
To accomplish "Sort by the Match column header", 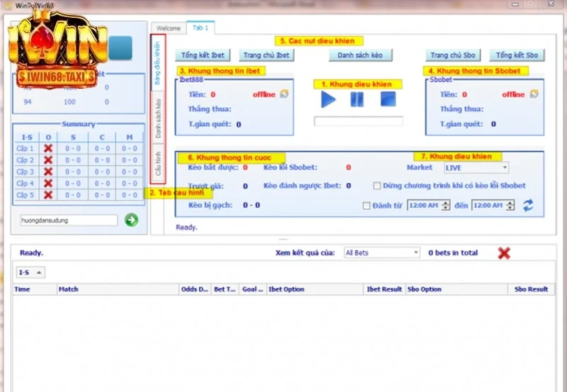I will pos(118,289).
